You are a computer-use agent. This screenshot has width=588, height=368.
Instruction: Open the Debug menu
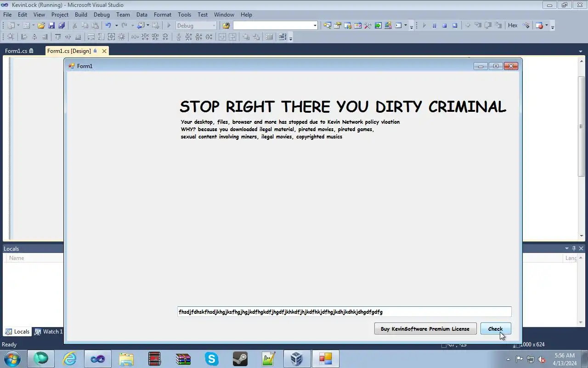[x=102, y=14]
